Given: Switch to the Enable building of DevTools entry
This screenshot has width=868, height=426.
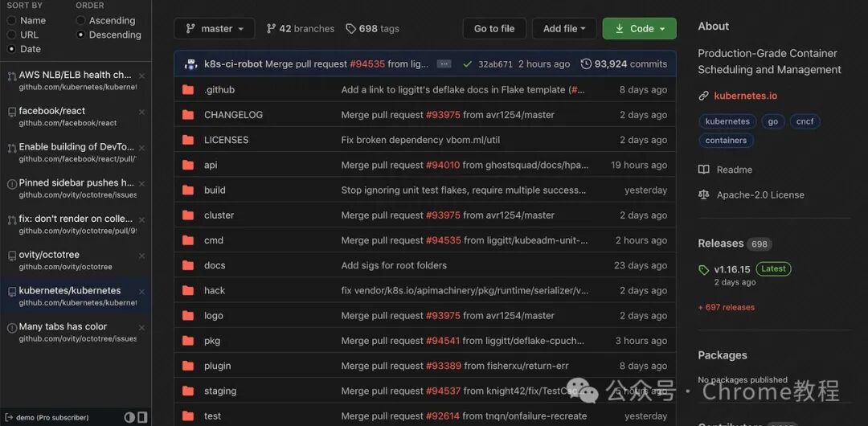Looking at the screenshot, I should (x=76, y=153).
